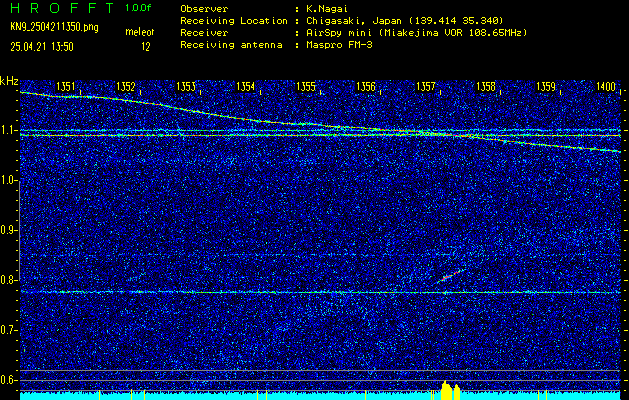Click the 1353 time label
Viewport: 629px width, 400px height.
click(x=186, y=87)
